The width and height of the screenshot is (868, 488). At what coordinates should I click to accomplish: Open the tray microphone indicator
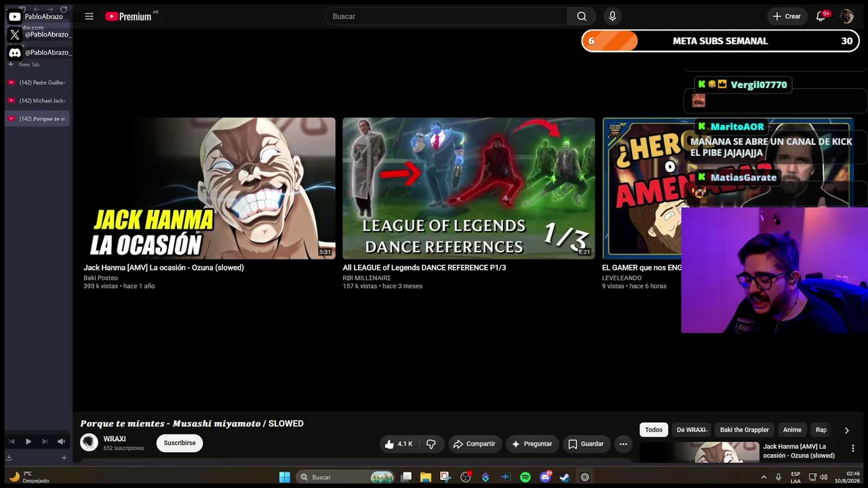[778, 477]
